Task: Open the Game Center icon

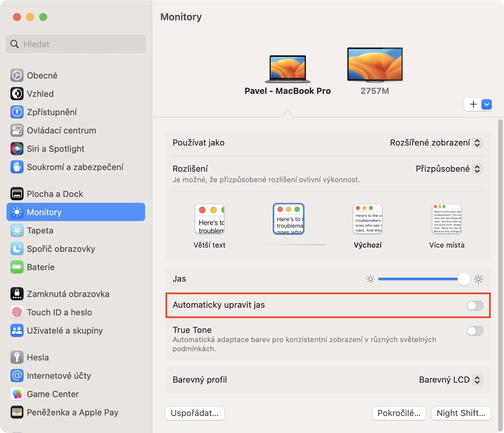Action: [17, 394]
